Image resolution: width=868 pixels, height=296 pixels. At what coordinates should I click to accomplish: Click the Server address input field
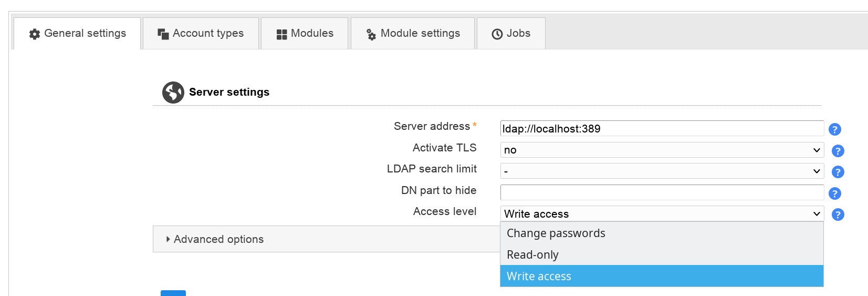662,129
